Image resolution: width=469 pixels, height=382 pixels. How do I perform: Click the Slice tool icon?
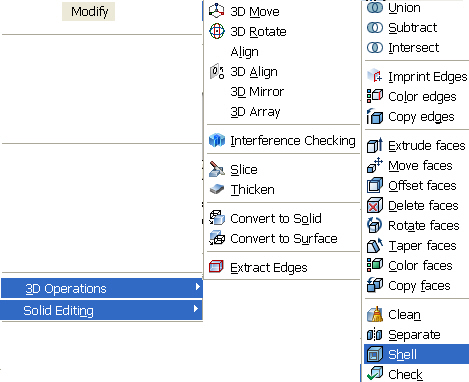(x=217, y=169)
